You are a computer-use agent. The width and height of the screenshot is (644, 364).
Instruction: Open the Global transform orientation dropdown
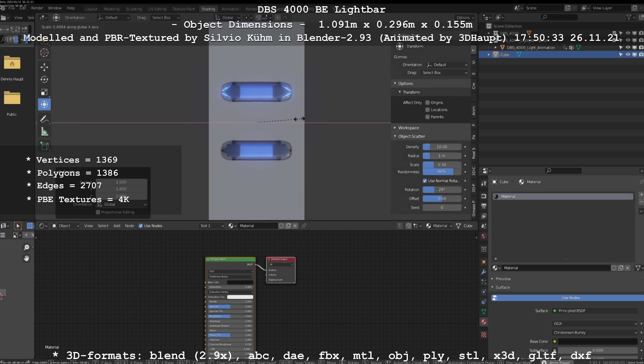(227, 18)
